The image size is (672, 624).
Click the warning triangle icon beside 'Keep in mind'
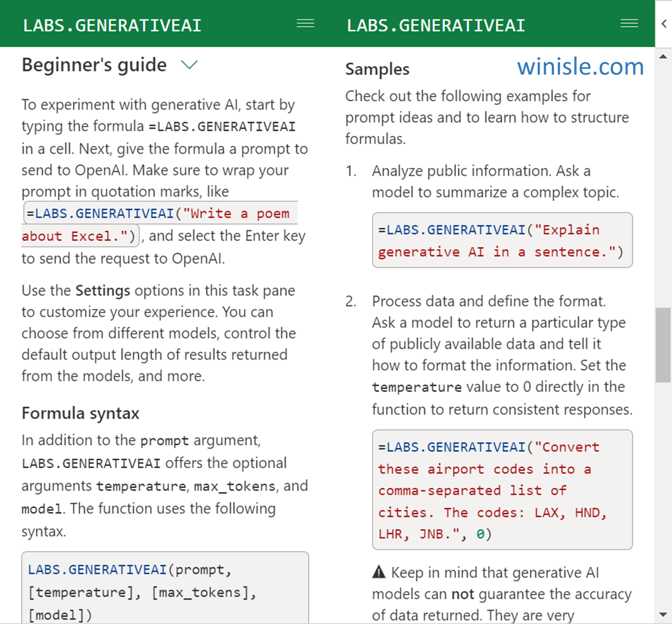(379, 572)
